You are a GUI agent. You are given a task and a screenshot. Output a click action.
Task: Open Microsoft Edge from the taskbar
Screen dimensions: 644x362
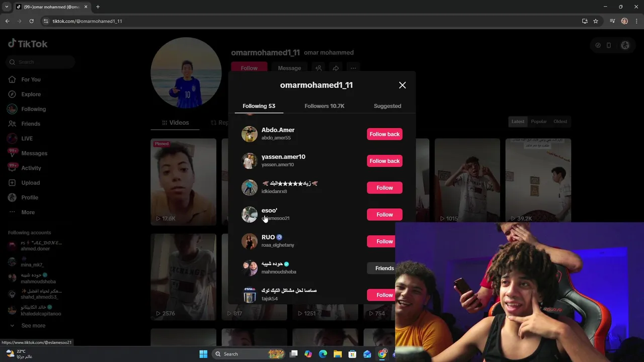[x=323, y=354]
